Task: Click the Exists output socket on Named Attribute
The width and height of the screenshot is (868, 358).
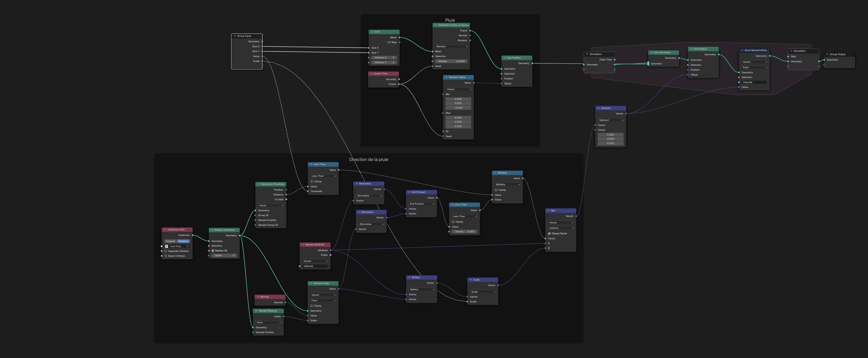Action: click(331, 255)
